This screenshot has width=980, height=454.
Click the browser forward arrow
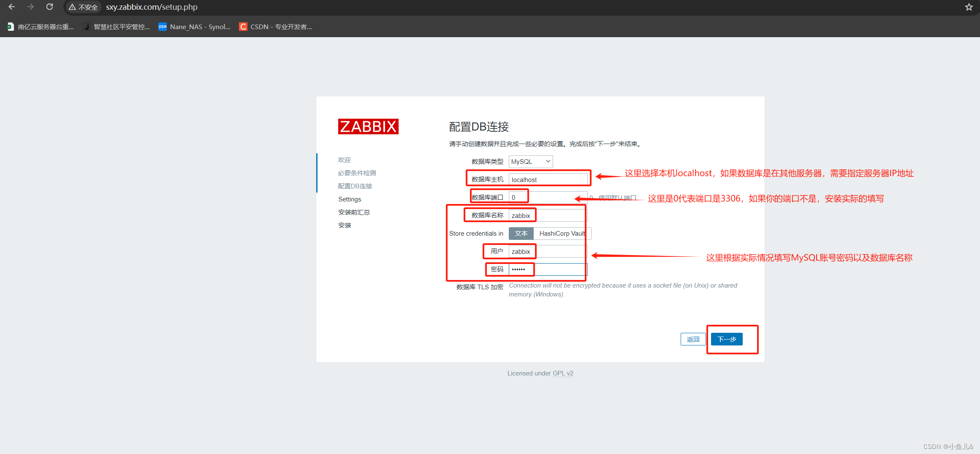pos(30,7)
